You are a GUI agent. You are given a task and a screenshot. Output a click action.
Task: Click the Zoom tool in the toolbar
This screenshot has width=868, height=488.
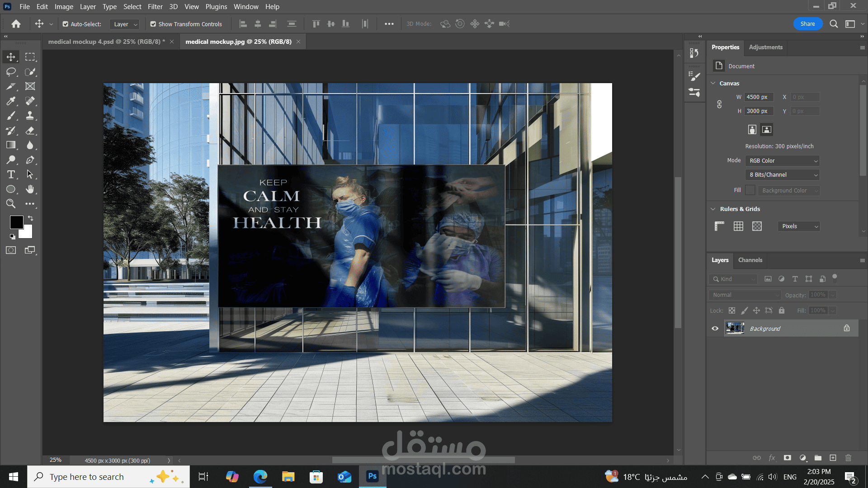(x=11, y=204)
